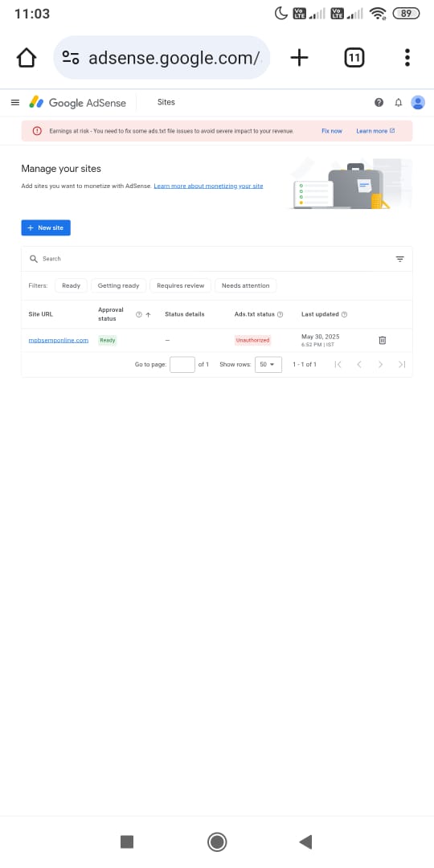The image size is (434, 868).
Task: Tap the Android home circle button
Action: click(217, 842)
